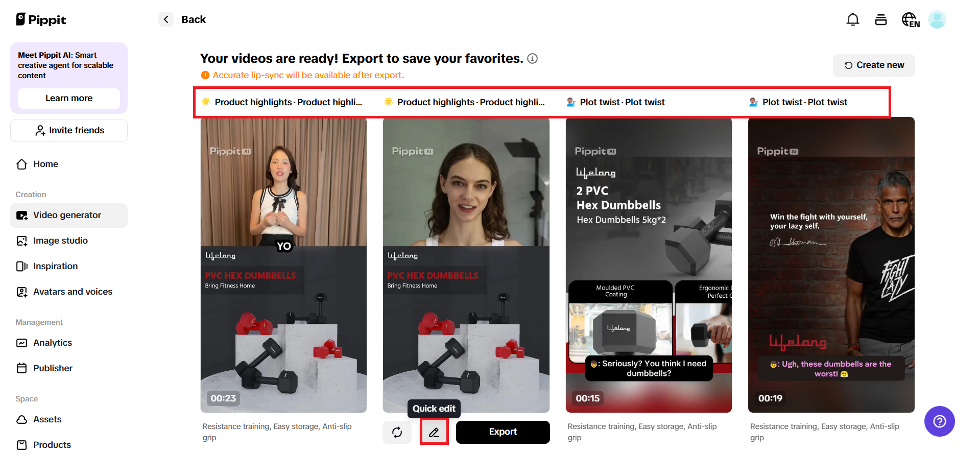Click the Home house icon

coord(22,164)
